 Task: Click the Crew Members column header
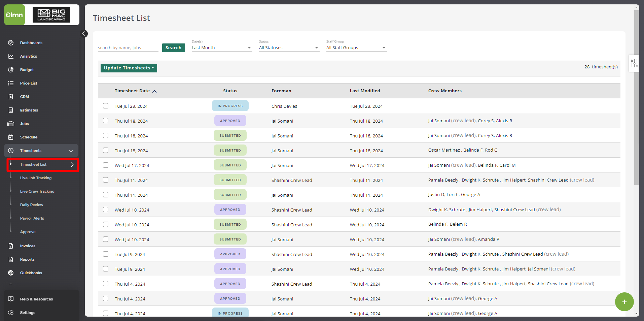pos(445,91)
